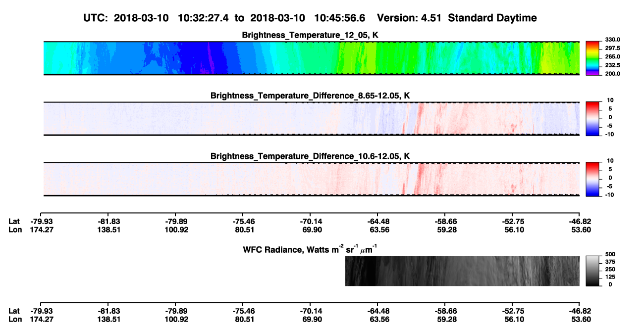Click the WFC Radiance panel title
Image resolution: width=644 pixels, height=330 pixels.
click(310, 249)
